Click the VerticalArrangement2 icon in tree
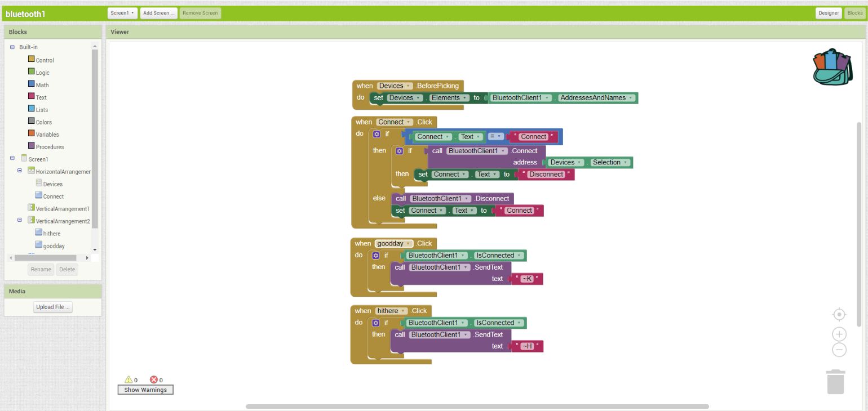868x411 pixels. pyautogui.click(x=31, y=221)
